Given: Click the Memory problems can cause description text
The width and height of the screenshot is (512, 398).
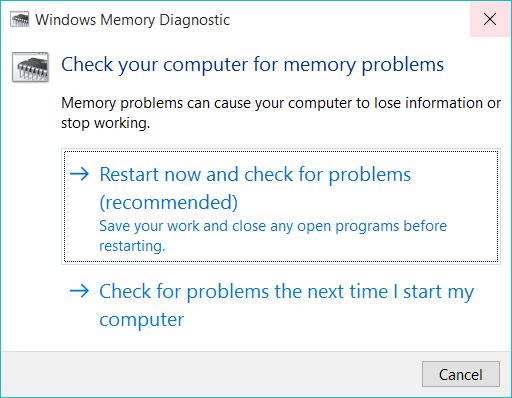Looking at the screenshot, I should coord(281,103).
